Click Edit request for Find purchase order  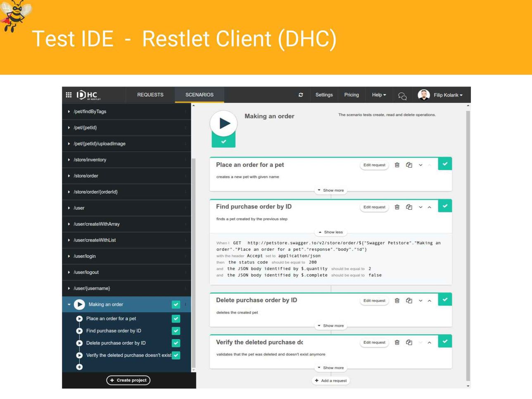click(374, 207)
